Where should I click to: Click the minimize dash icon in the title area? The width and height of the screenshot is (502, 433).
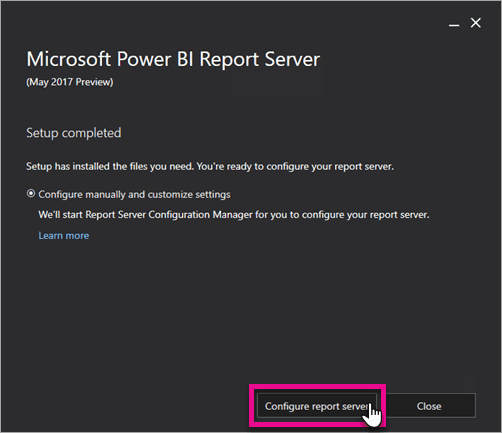(x=454, y=24)
